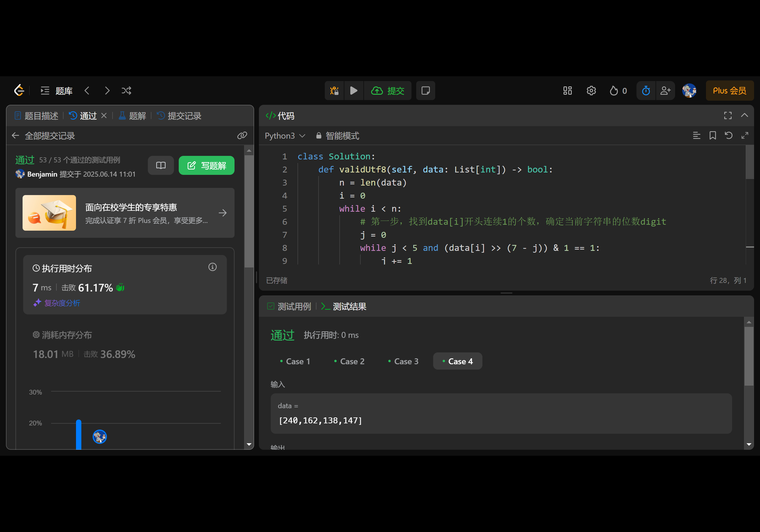Open settings gear icon
Viewport: 760px width, 532px height.
591,91
